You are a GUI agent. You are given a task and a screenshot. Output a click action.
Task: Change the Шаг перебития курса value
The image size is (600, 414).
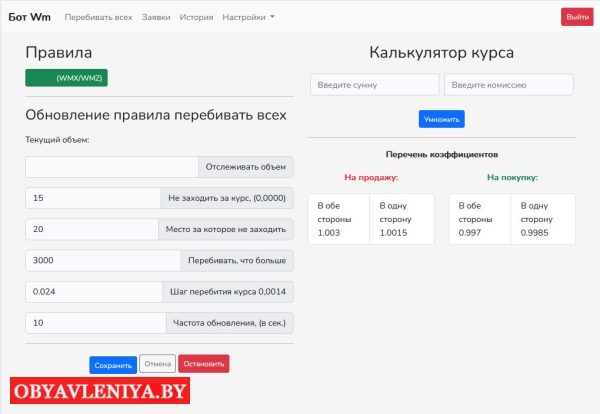point(94,292)
